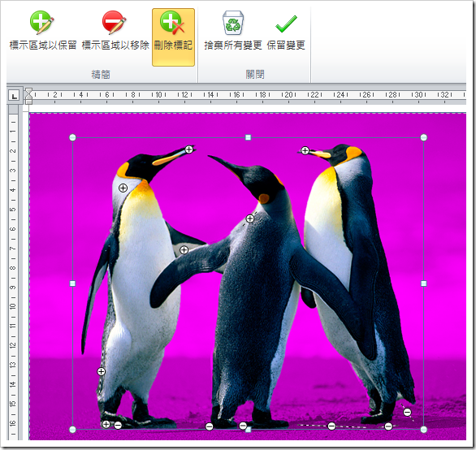Click the 精簡 group label
476x450 pixels.
pos(101,75)
